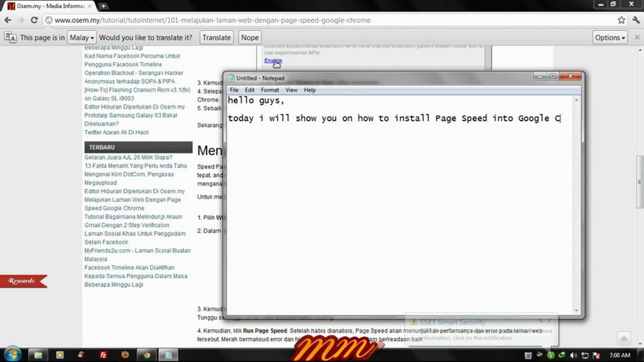This screenshot has height=362, width=644.
Task: Open the translate bar Options dropdown
Action: point(610,38)
